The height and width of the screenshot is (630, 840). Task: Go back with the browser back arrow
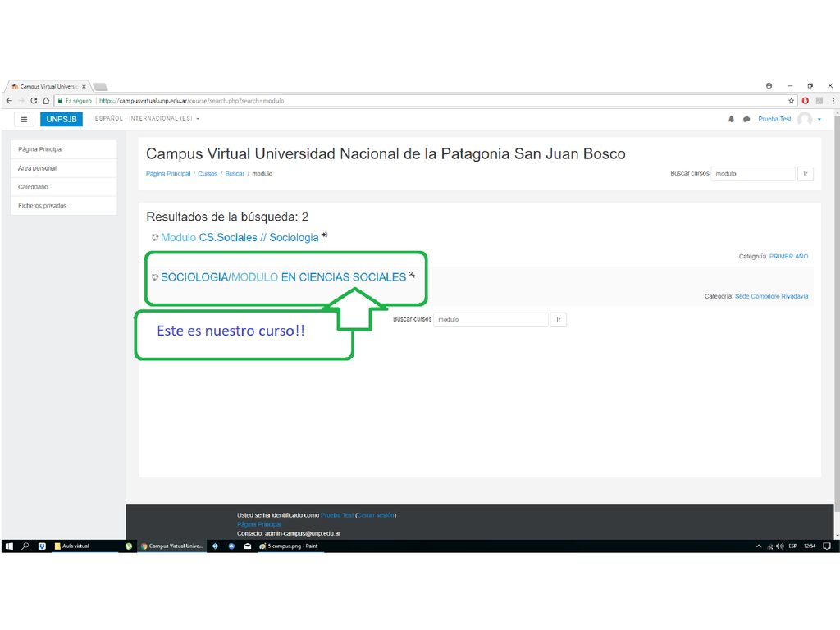point(9,101)
